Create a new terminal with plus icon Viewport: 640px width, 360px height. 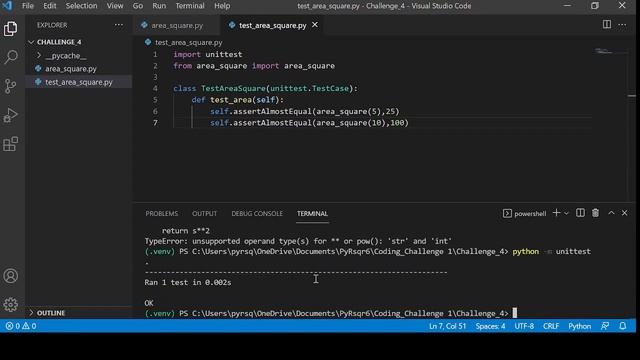click(x=556, y=213)
